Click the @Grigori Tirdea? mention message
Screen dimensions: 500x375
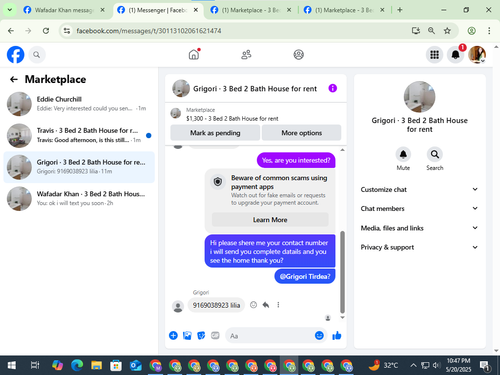pos(305,276)
